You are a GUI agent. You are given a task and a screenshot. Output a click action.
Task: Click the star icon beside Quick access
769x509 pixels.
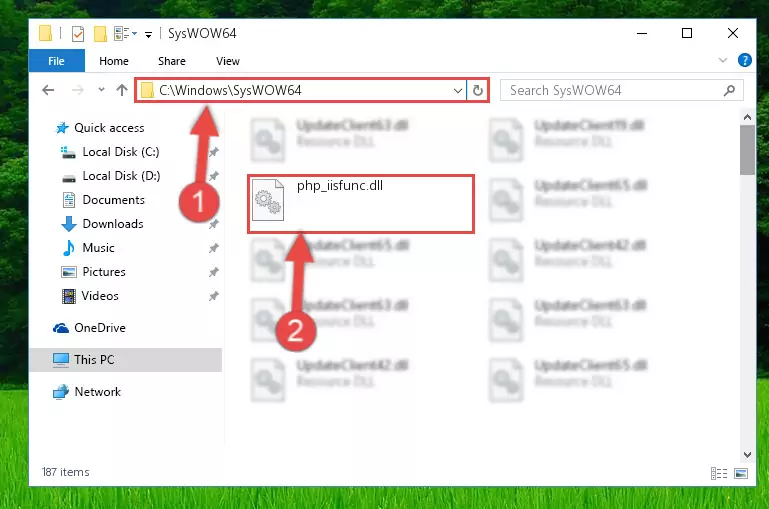[x=62, y=128]
